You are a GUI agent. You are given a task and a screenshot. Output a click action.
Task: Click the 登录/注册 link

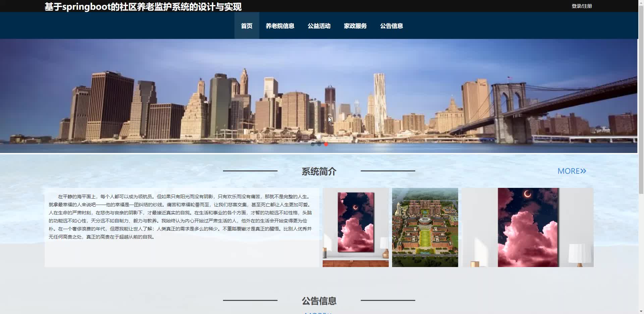582,6
